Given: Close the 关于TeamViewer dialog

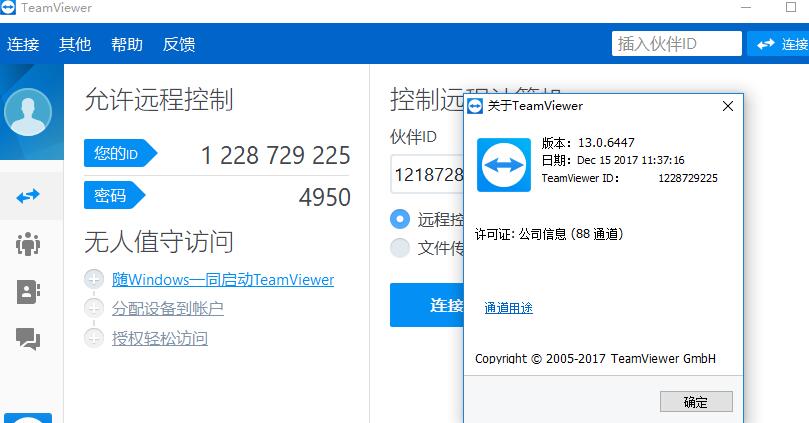Looking at the screenshot, I should 728,106.
